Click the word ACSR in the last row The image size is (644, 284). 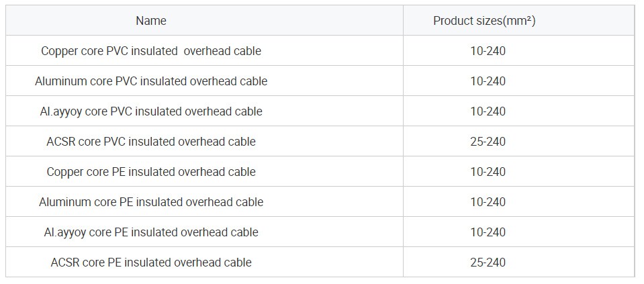[65, 263]
